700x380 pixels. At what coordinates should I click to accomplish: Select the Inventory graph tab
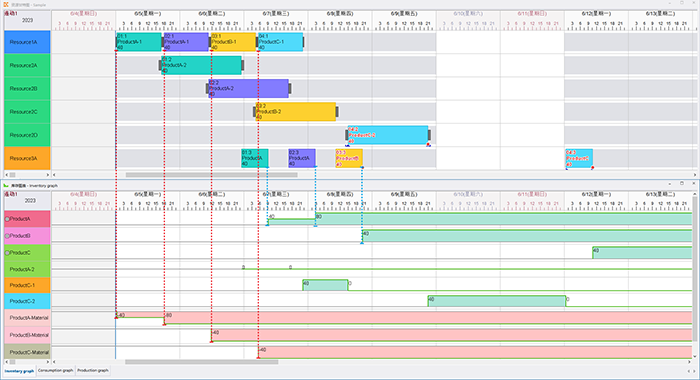pyautogui.click(x=19, y=371)
